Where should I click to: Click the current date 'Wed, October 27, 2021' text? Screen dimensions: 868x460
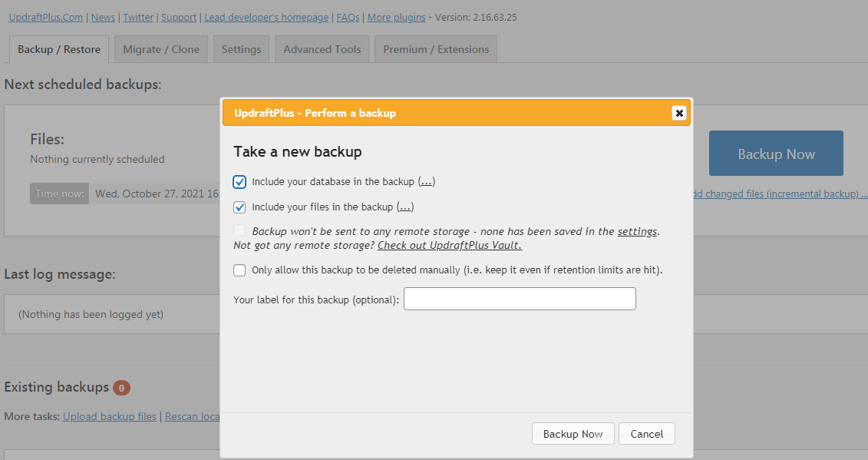150,194
